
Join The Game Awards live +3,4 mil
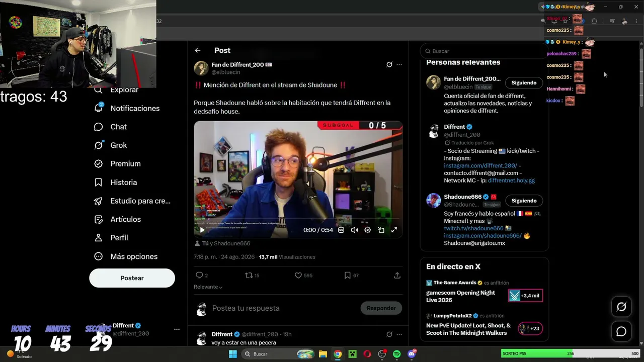point(525,296)
